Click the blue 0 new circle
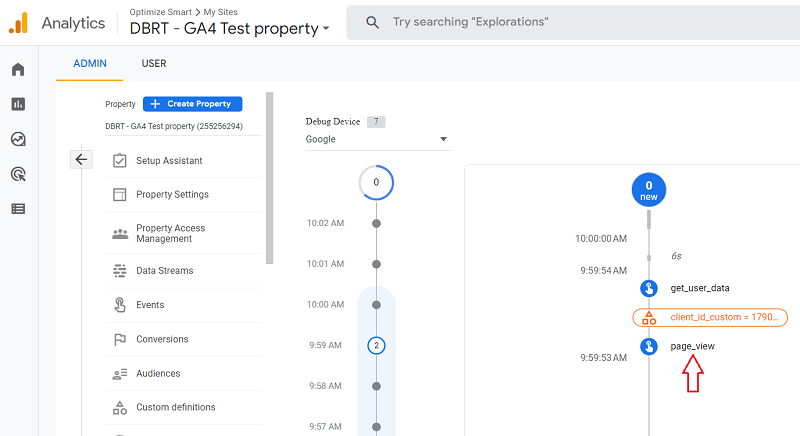 (648, 190)
